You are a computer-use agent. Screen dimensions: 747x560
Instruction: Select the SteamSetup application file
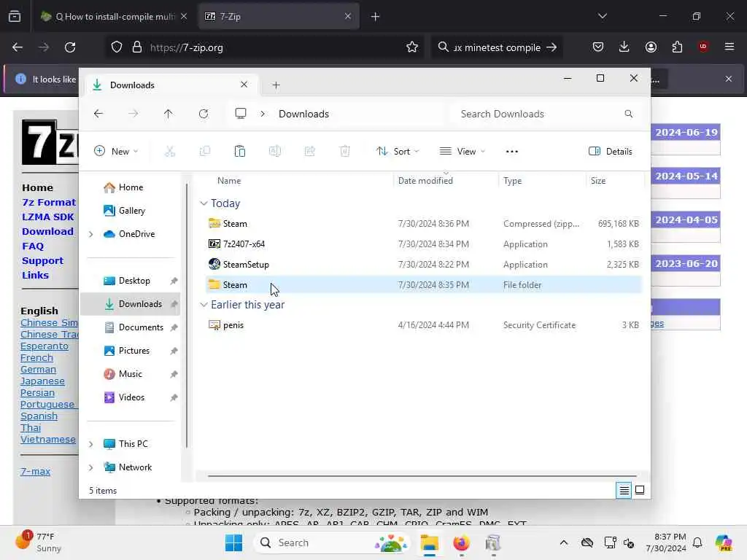tap(424, 264)
